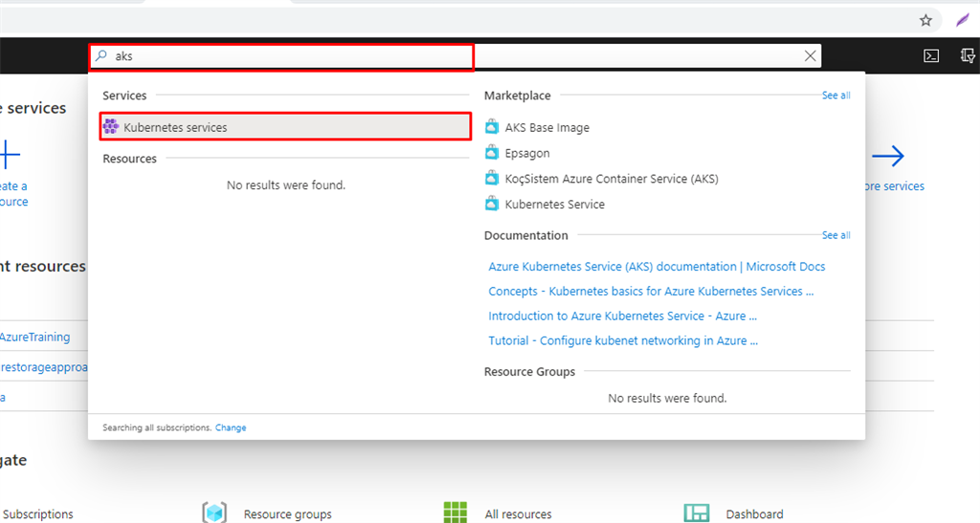See all Documentation results
The height and width of the screenshot is (523, 980).
[x=835, y=235]
